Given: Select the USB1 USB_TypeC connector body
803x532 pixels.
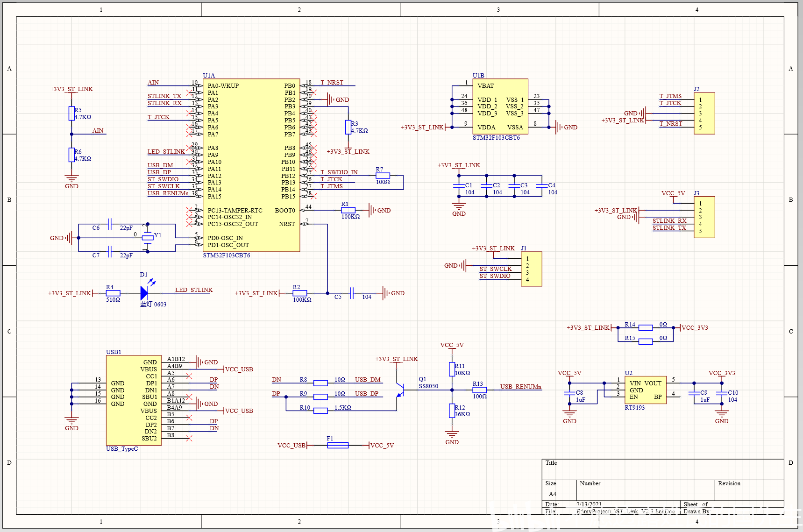Looking at the screenshot, I should tap(134, 400).
